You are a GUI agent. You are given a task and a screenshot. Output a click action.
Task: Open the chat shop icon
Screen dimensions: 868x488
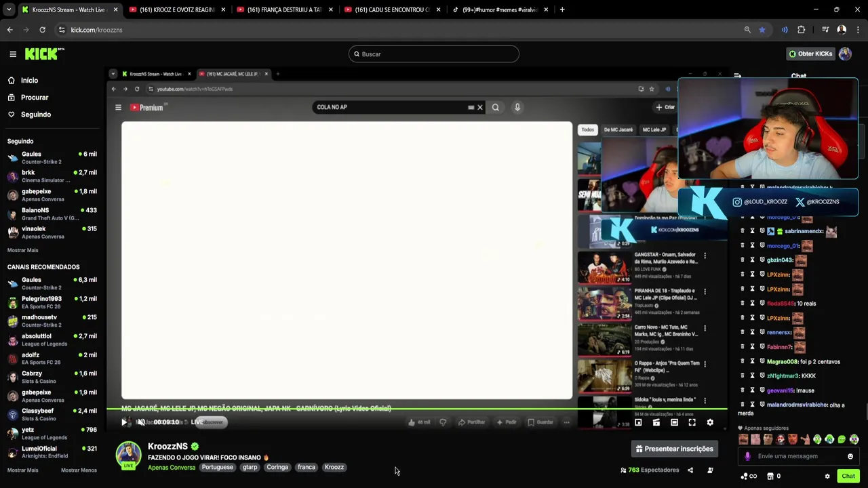point(770,476)
